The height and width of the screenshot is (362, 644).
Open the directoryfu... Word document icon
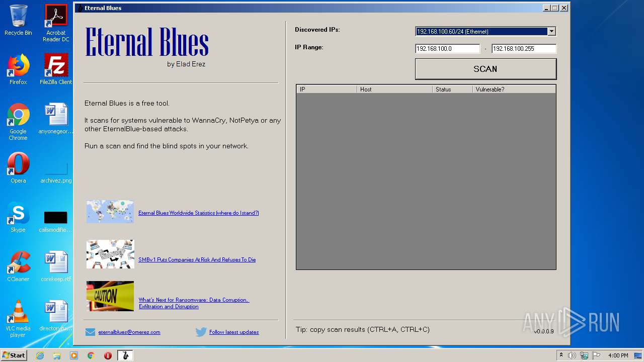click(56, 316)
